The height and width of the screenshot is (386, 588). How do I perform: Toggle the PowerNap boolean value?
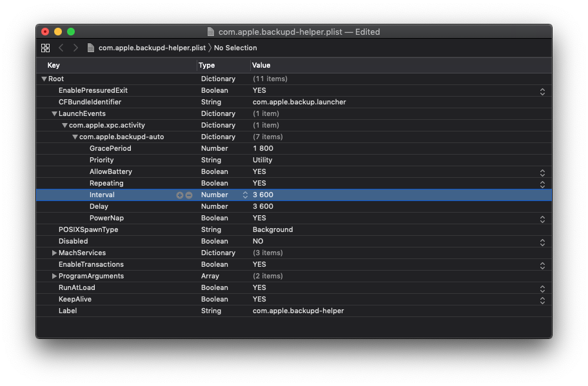[542, 218]
